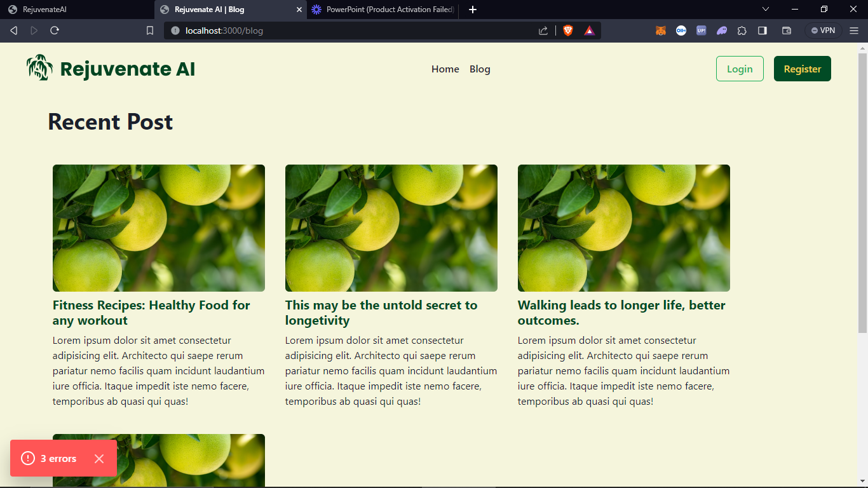Open 'Walking leads to longer life, better outcomes.'
This screenshot has height=488, width=868.
(621, 313)
